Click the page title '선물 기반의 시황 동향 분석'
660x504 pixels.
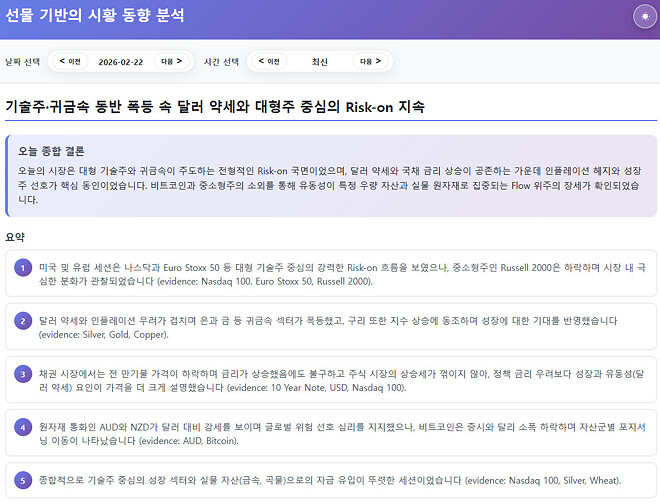[95, 15]
